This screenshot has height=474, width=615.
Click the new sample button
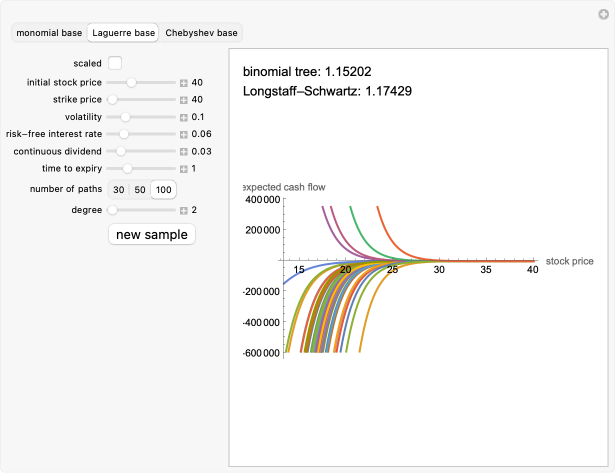151,234
